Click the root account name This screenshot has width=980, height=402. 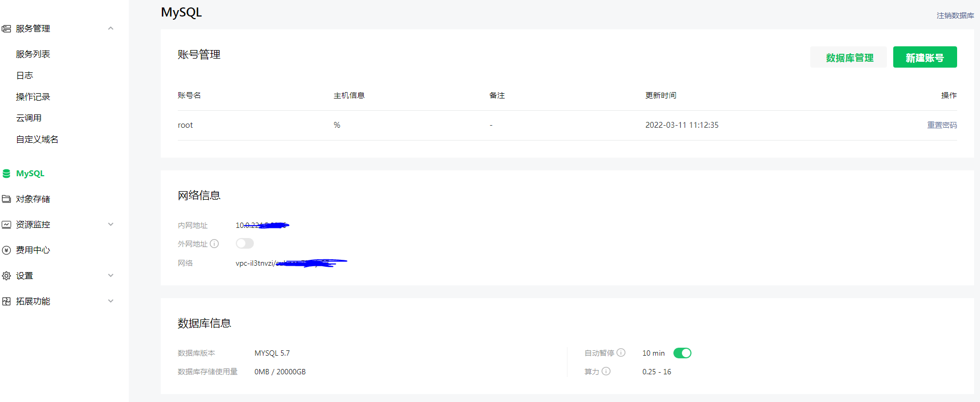(185, 125)
